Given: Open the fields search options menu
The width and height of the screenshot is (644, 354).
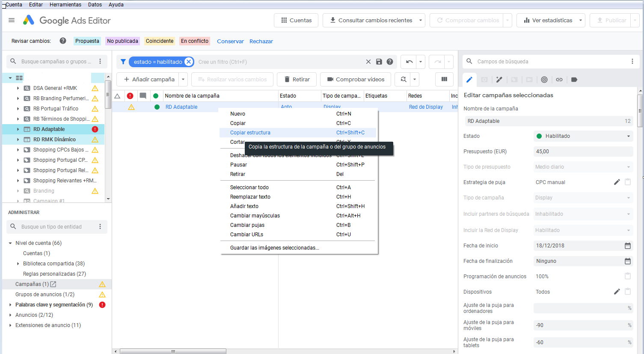Looking at the screenshot, I should [x=632, y=61].
